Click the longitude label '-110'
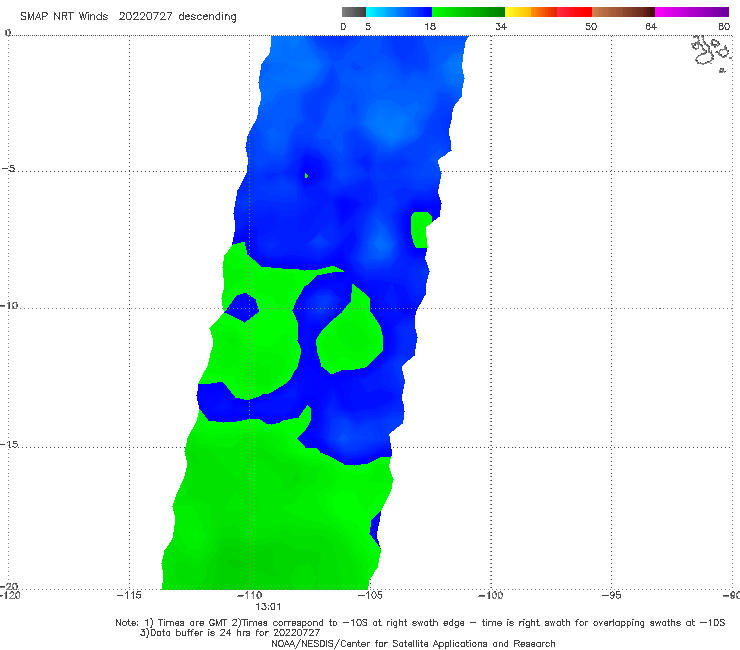The width and height of the screenshot is (740, 650). 249,595
